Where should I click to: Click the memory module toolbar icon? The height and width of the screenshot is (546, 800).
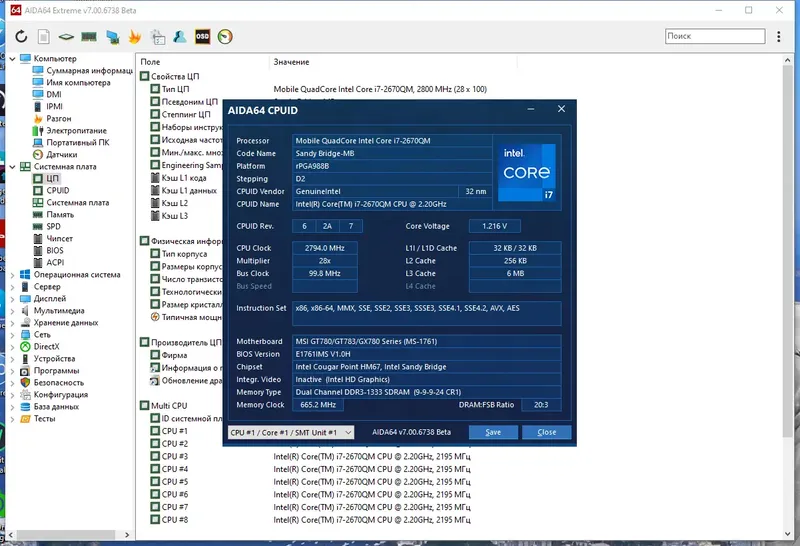point(89,36)
